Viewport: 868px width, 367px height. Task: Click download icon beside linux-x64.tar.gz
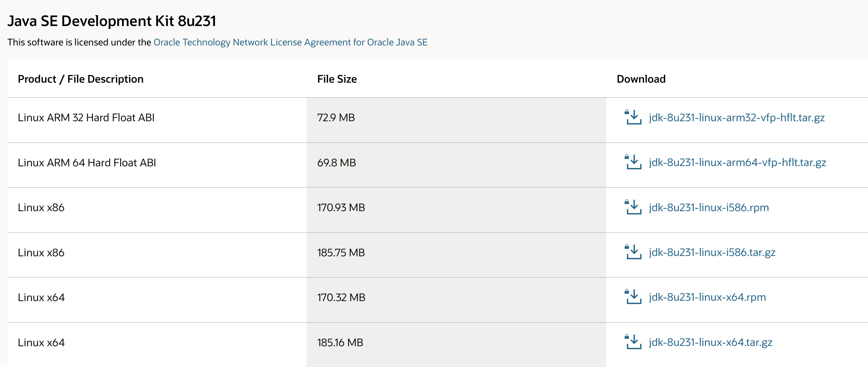coord(633,342)
